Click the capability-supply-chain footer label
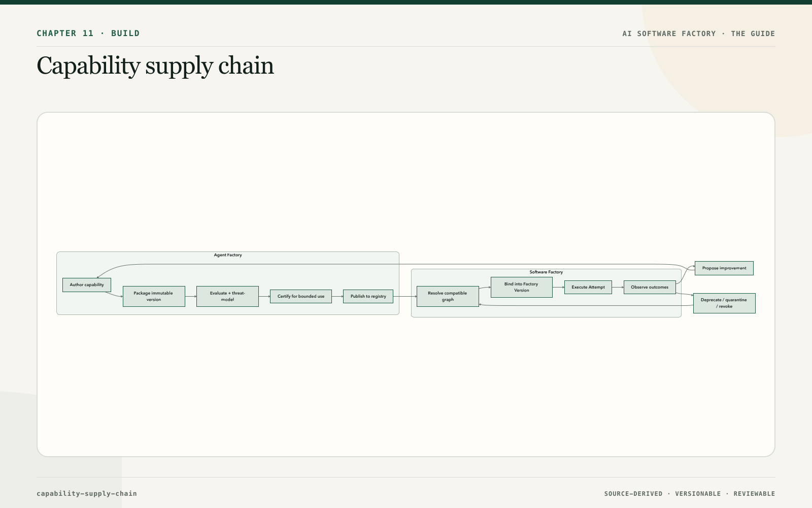The width and height of the screenshot is (812, 508). [x=87, y=493]
